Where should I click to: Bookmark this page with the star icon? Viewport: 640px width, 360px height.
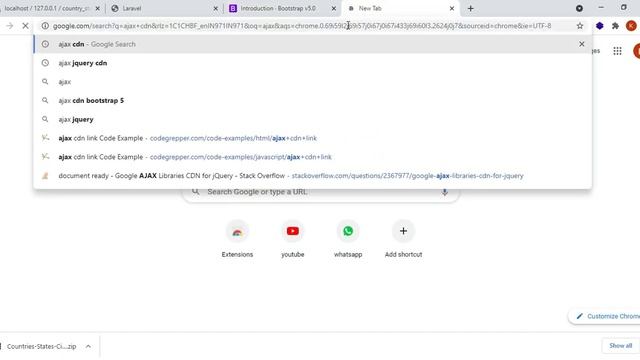click(x=580, y=26)
